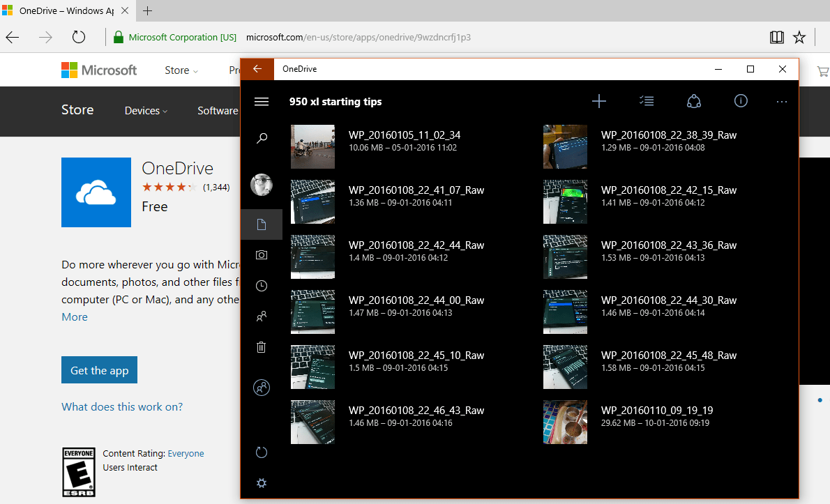Click the Microsoft Corporation [US] certificate label
Viewport: 830px width, 504px height.
[183, 37]
